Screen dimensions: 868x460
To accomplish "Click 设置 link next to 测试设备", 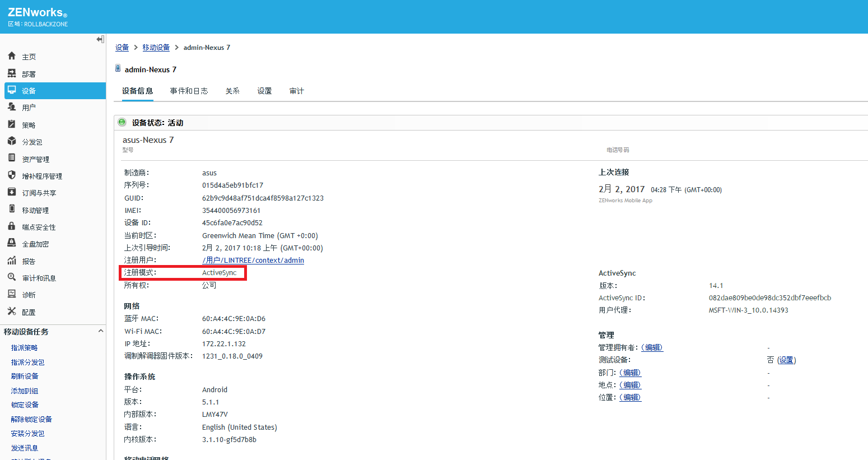I will [x=786, y=360].
